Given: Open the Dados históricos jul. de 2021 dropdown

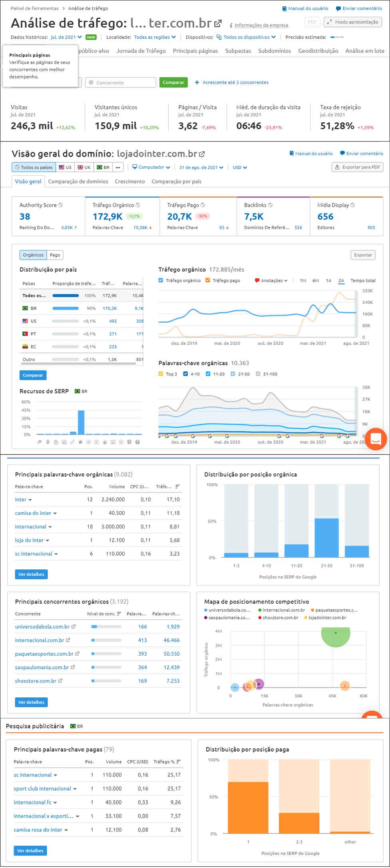Looking at the screenshot, I should (66, 37).
